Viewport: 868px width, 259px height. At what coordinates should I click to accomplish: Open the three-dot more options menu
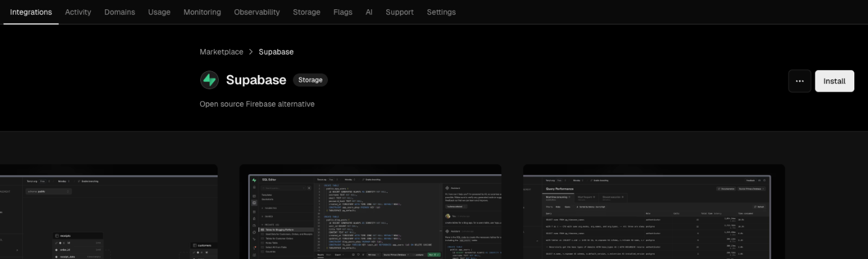[800, 81]
